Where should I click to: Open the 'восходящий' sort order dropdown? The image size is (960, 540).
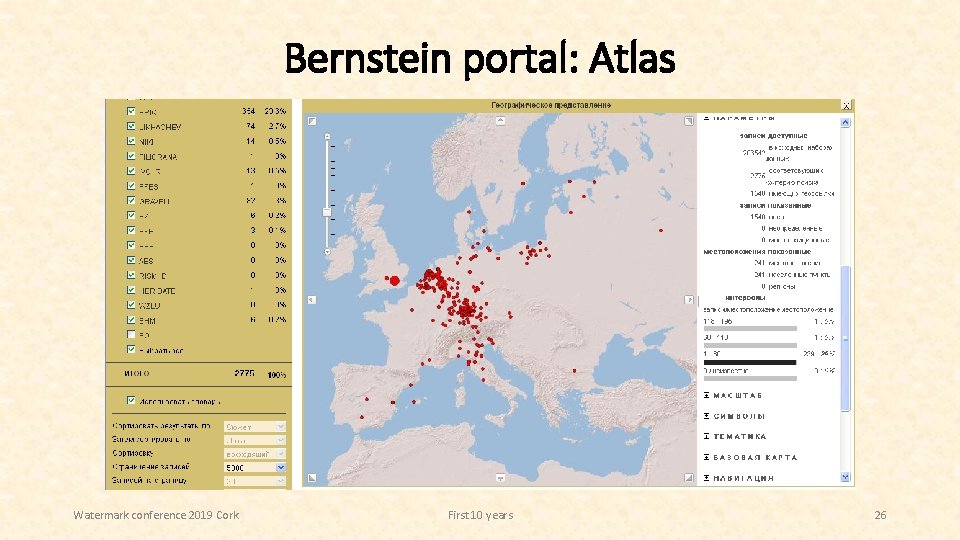(255, 454)
